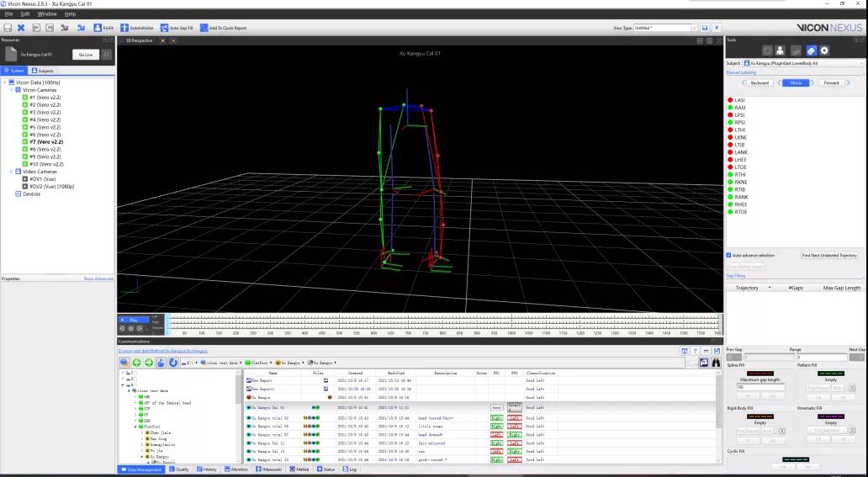Switch to the System tab
This screenshot has width=868, height=477.
point(13,71)
